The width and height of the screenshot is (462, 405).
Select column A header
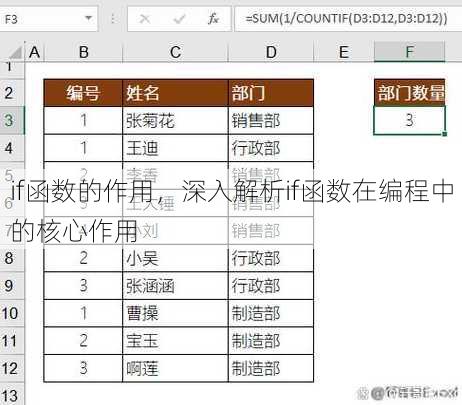click(34, 52)
